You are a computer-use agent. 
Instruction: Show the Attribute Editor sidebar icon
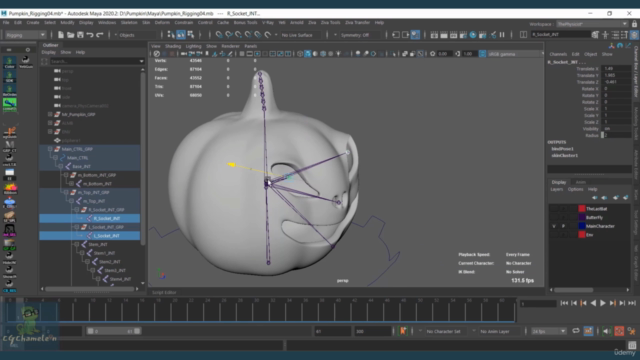tap(615, 35)
